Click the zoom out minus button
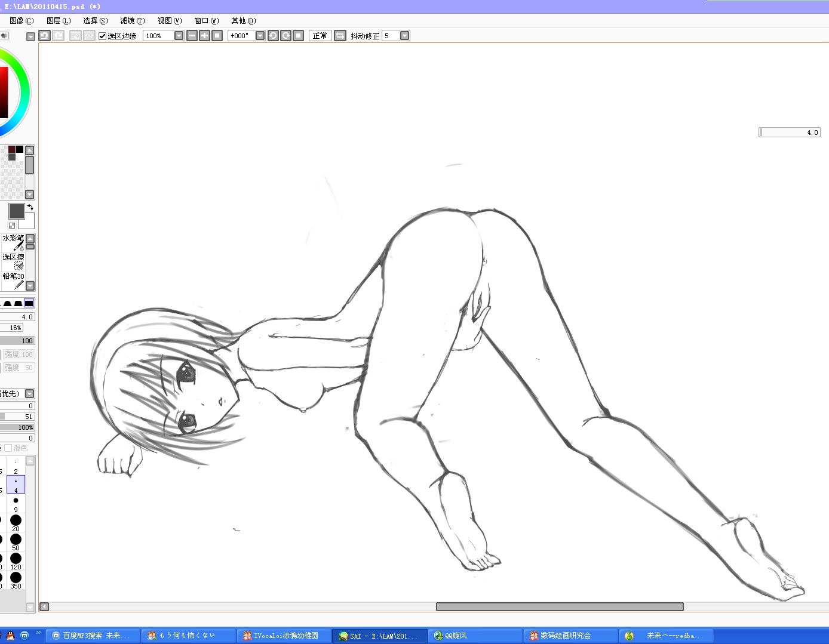 [192, 36]
